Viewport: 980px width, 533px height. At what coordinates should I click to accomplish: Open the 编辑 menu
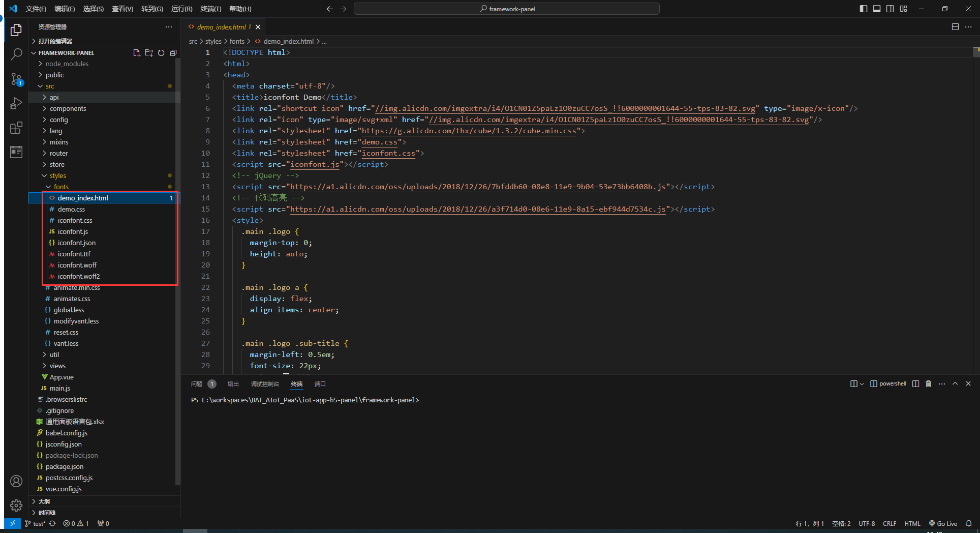point(65,9)
